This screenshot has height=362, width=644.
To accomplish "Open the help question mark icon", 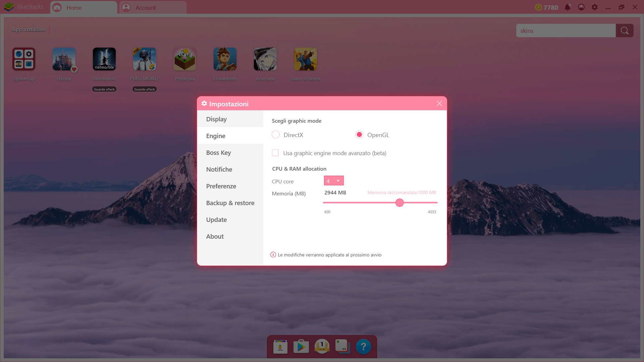I will [364, 347].
